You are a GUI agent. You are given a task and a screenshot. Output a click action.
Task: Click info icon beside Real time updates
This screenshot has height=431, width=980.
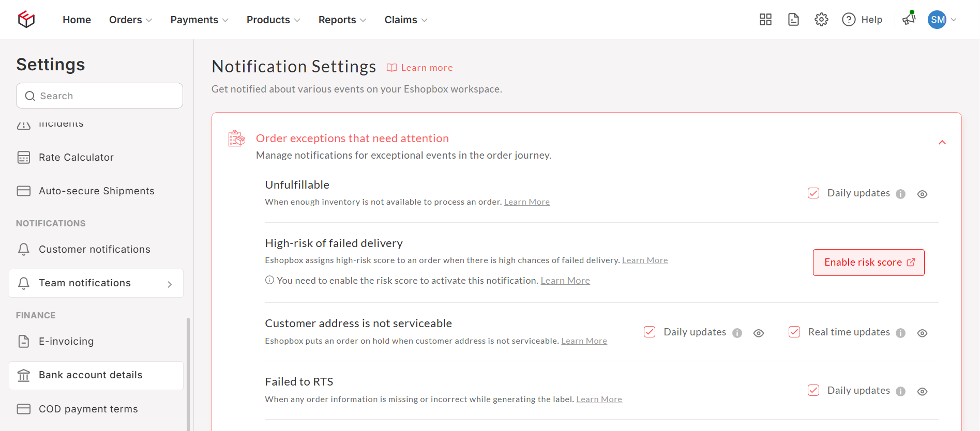[900, 333]
